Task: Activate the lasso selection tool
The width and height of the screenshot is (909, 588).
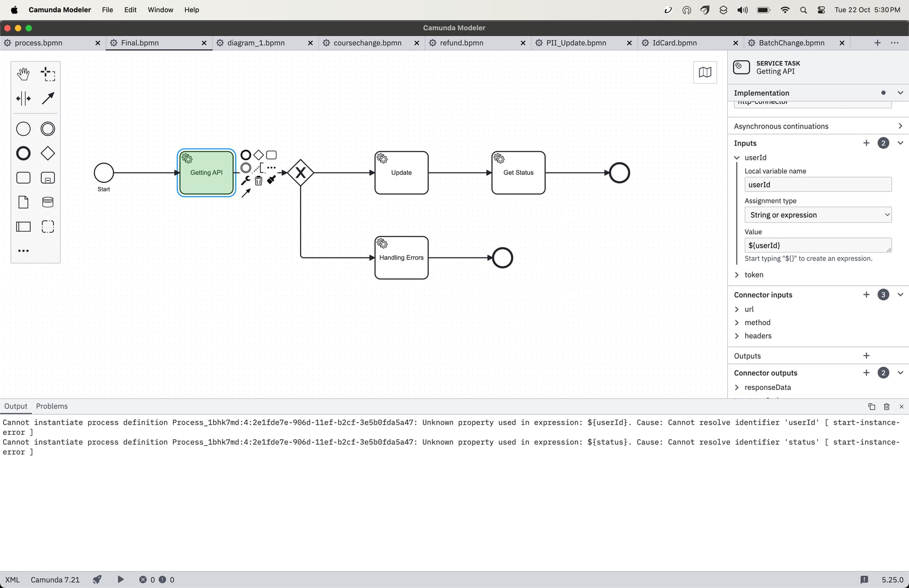Action: click(x=48, y=74)
